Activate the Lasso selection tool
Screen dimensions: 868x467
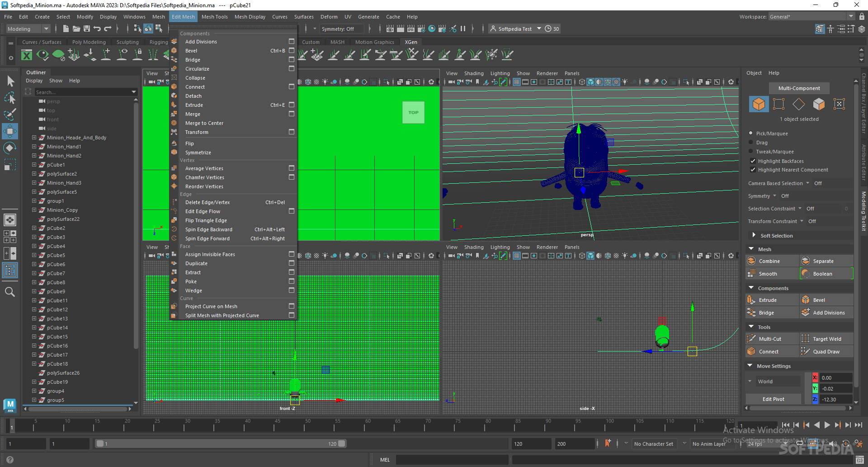click(x=10, y=98)
